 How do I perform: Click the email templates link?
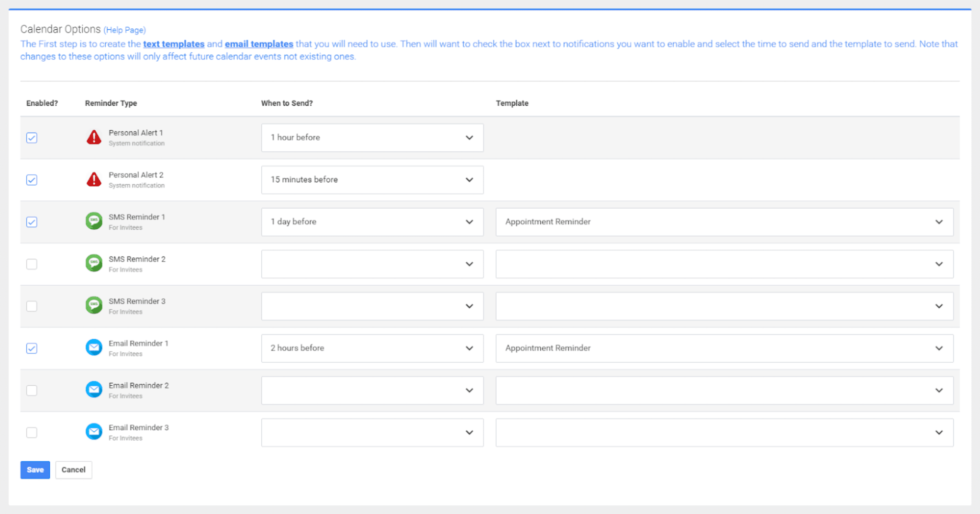259,44
